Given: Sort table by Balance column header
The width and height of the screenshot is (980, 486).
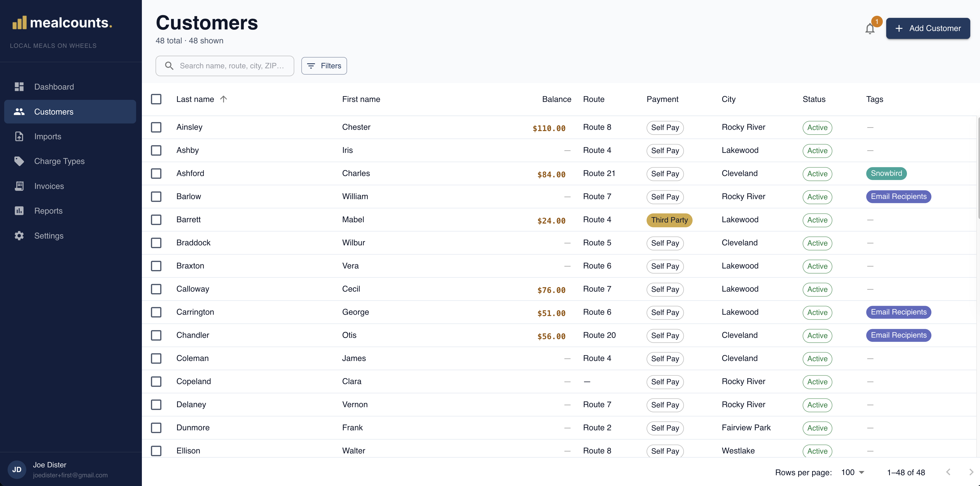Looking at the screenshot, I should coord(556,99).
